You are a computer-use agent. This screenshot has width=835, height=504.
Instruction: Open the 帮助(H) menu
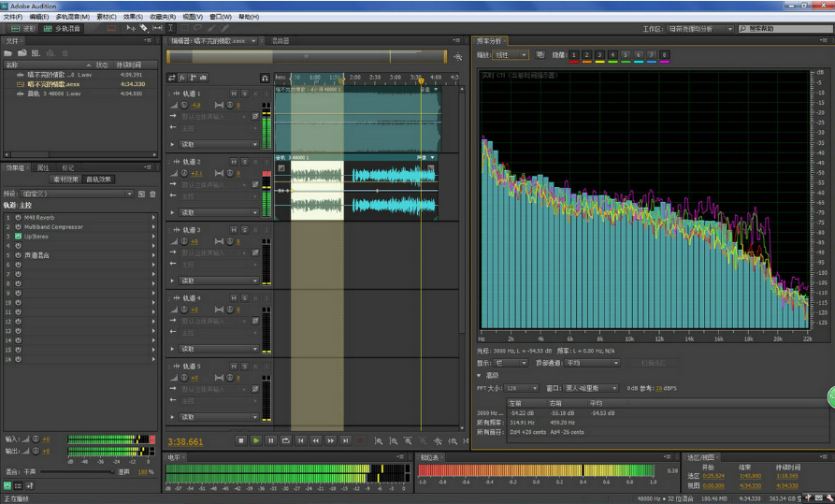pyautogui.click(x=249, y=17)
